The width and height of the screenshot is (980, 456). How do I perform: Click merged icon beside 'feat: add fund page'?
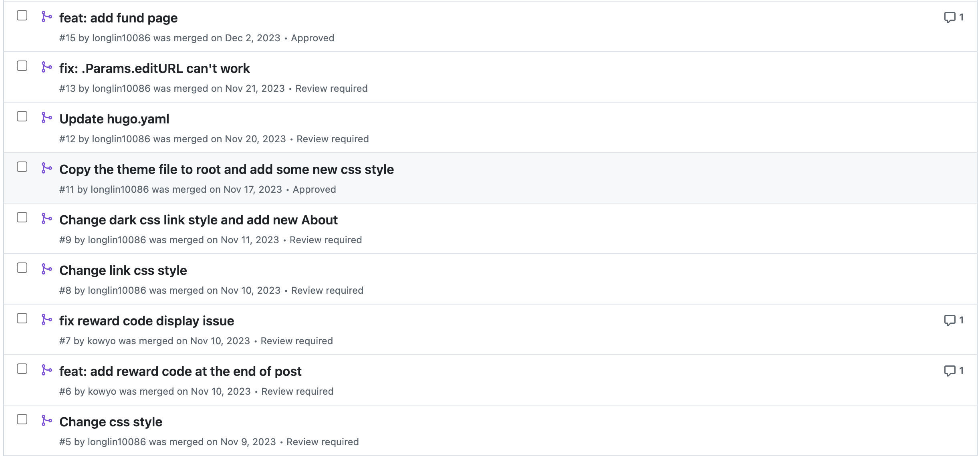click(46, 17)
